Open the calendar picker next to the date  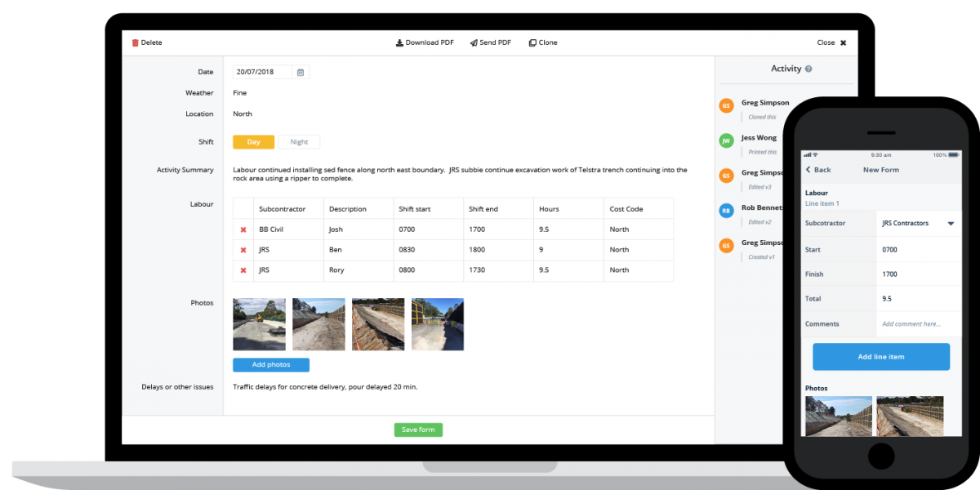pyautogui.click(x=300, y=71)
